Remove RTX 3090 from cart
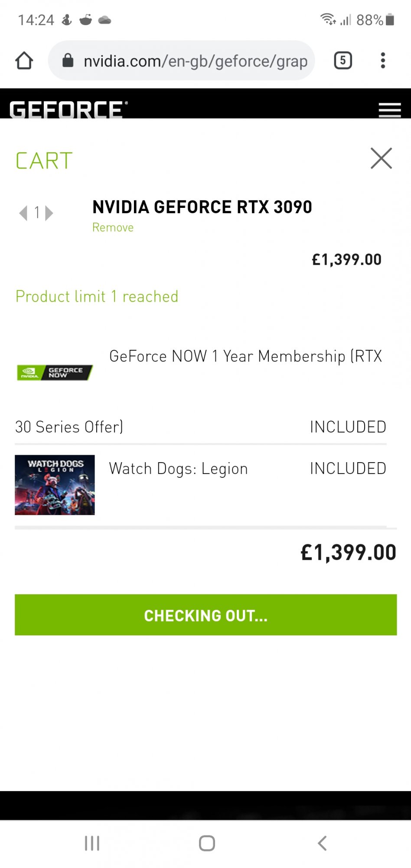Viewport: 411px width, 868px height. [x=113, y=227]
